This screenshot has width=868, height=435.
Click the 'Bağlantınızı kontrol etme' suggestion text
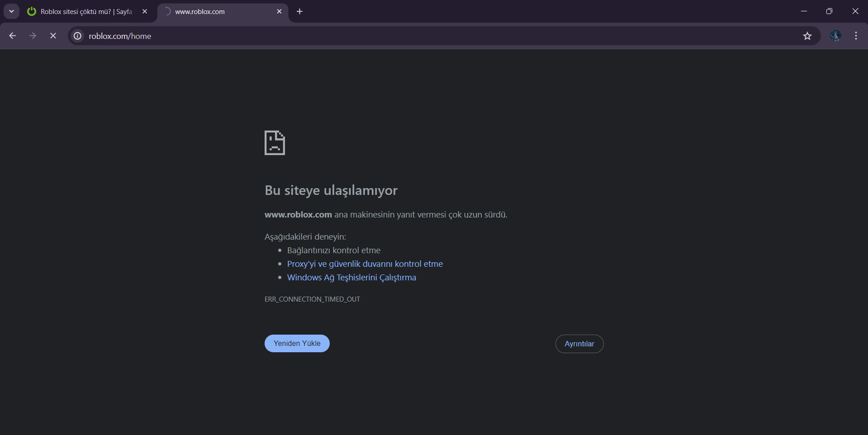[x=334, y=251]
